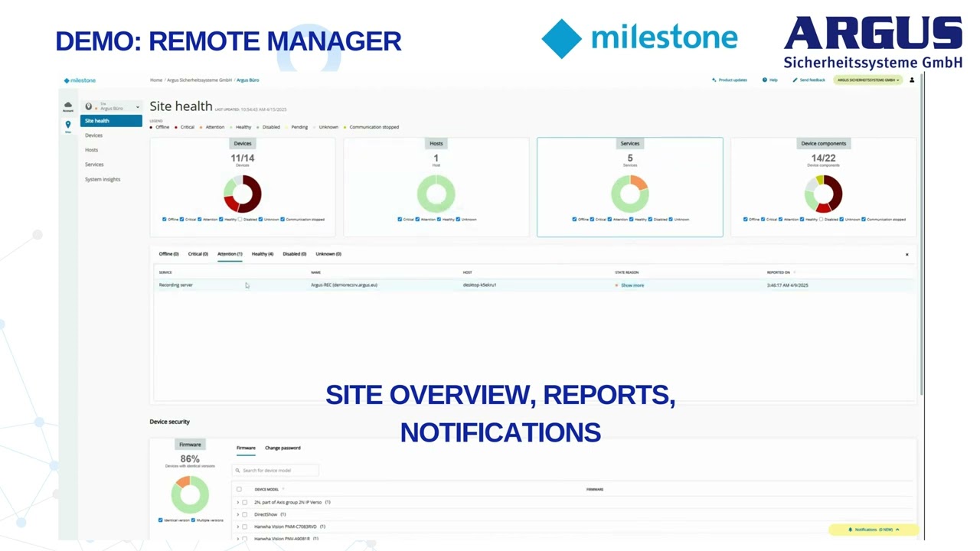This screenshot has width=980, height=551.
Task: Select the Recording server table row
Action: [534, 285]
